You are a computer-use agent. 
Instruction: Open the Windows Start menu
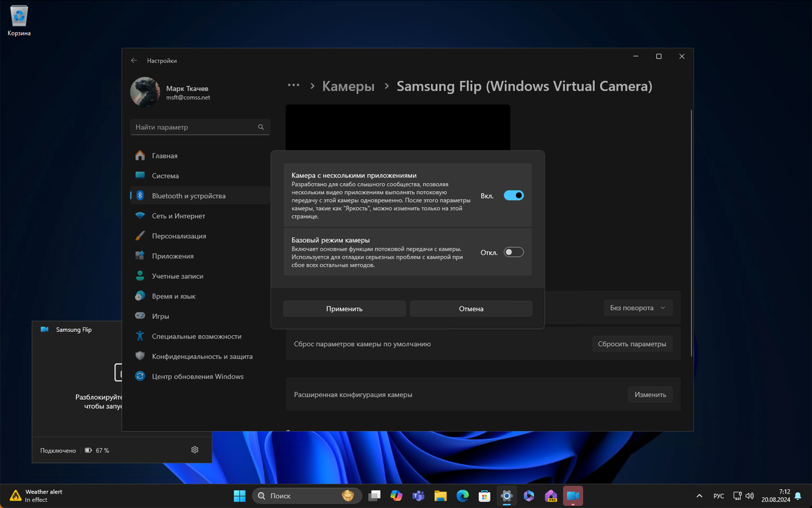[x=239, y=496]
